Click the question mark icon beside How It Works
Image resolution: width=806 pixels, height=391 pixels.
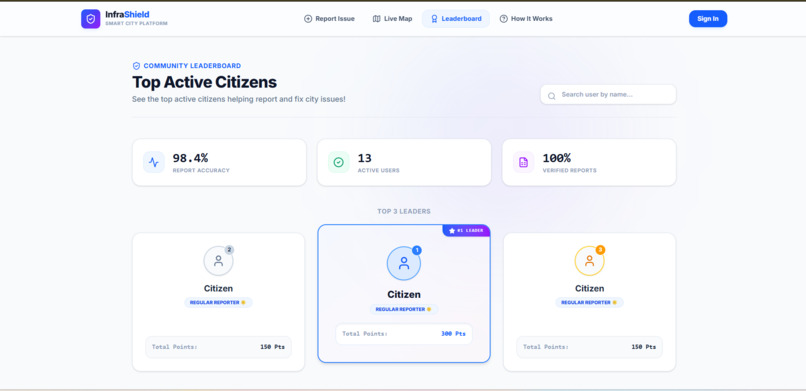click(x=503, y=19)
